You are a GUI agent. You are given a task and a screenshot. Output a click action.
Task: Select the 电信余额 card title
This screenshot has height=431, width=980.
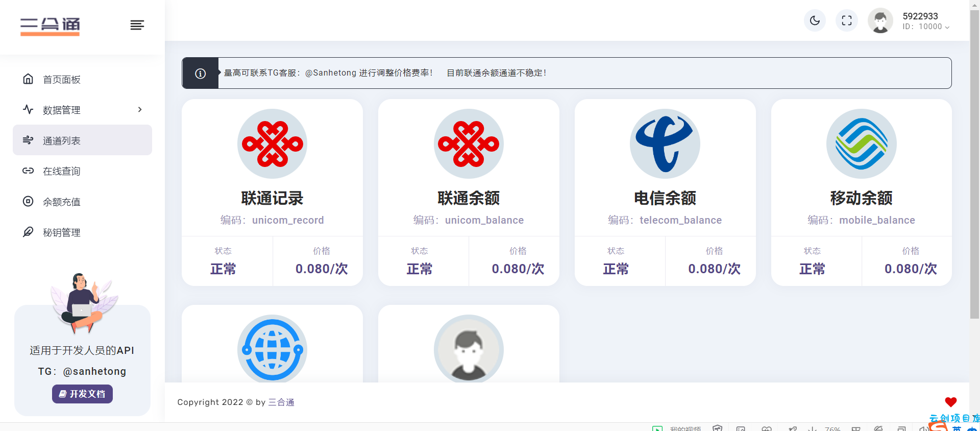665,198
